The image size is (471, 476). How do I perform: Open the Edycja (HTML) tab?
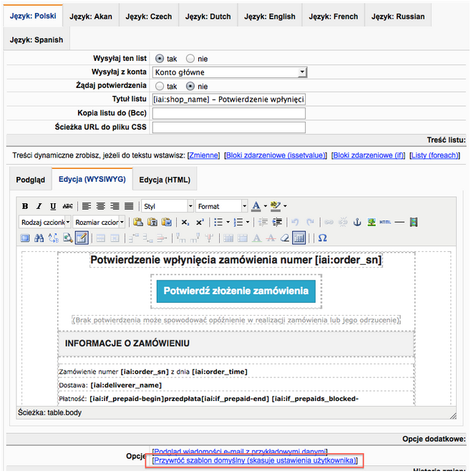165,180
